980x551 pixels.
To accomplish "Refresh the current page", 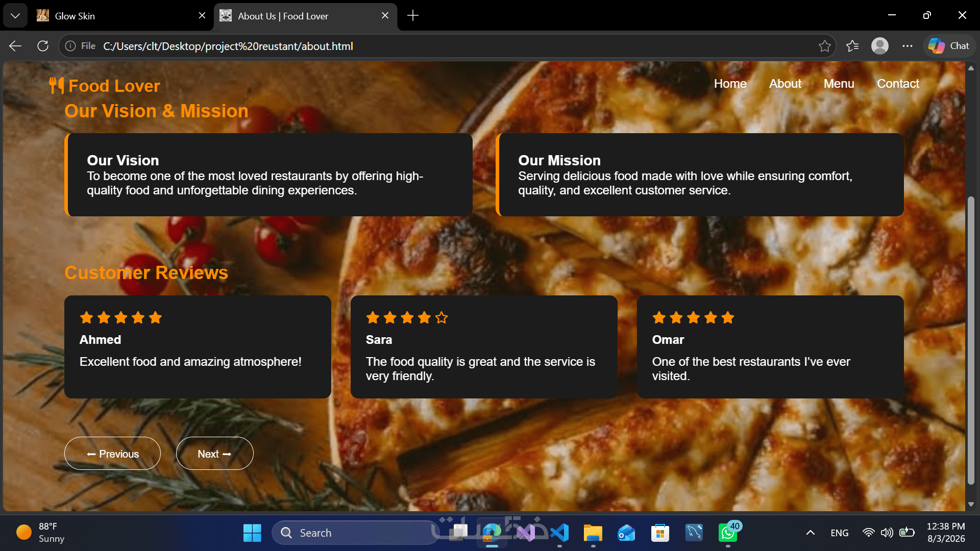I will (43, 46).
